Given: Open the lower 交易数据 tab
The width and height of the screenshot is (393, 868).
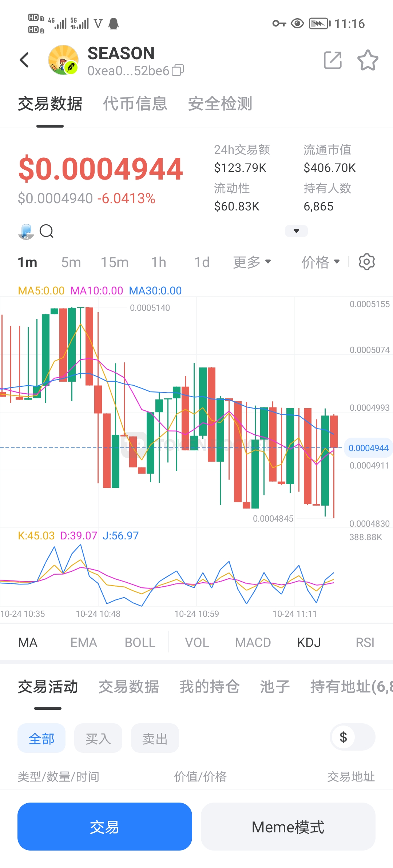Looking at the screenshot, I should [x=129, y=687].
